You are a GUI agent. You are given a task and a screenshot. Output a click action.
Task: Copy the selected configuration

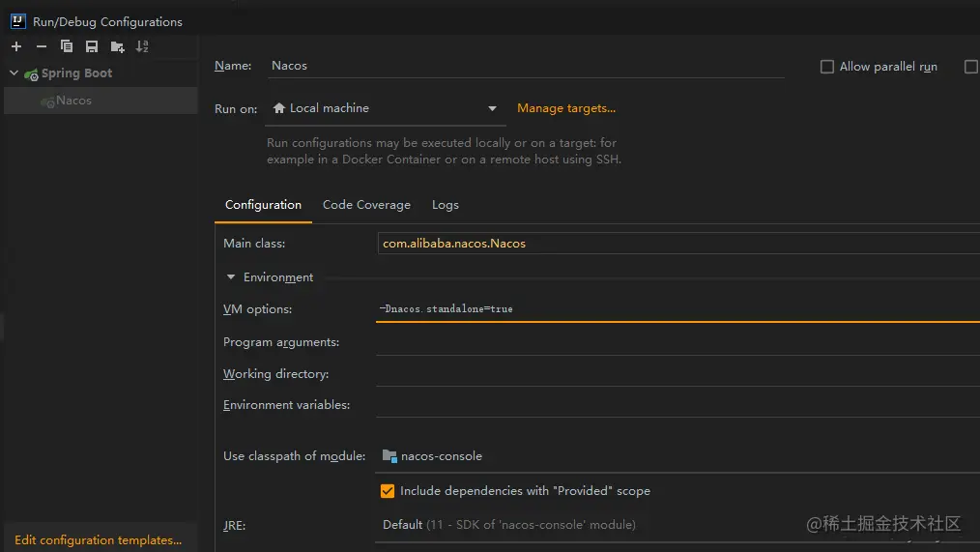click(x=67, y=46)
